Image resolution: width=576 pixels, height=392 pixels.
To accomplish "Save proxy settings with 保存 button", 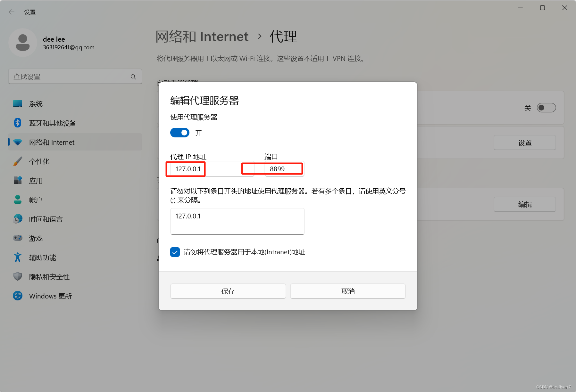I will coord(228,291).
